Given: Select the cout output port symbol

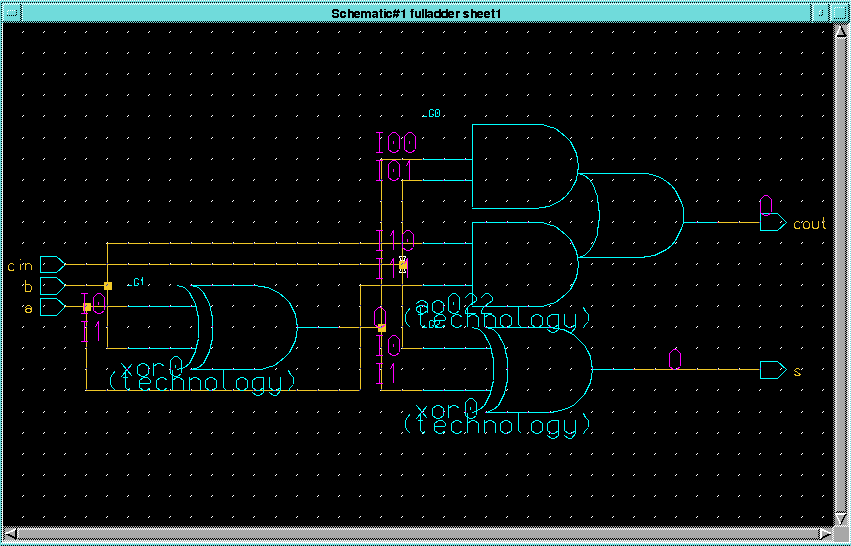Looking at the screenshot, I should pyautogui.click(x=772, y=223).
